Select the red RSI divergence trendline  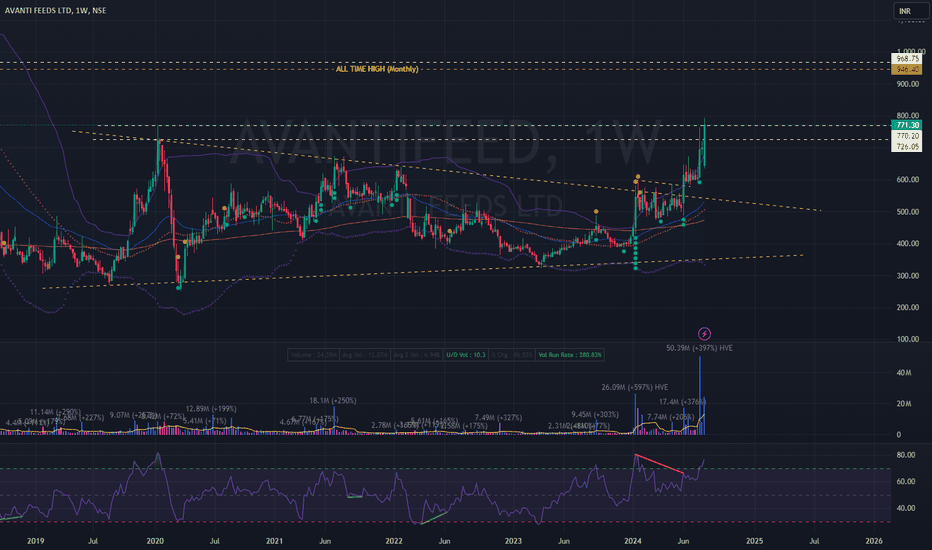pyautogui.click(x=659, y=464)
